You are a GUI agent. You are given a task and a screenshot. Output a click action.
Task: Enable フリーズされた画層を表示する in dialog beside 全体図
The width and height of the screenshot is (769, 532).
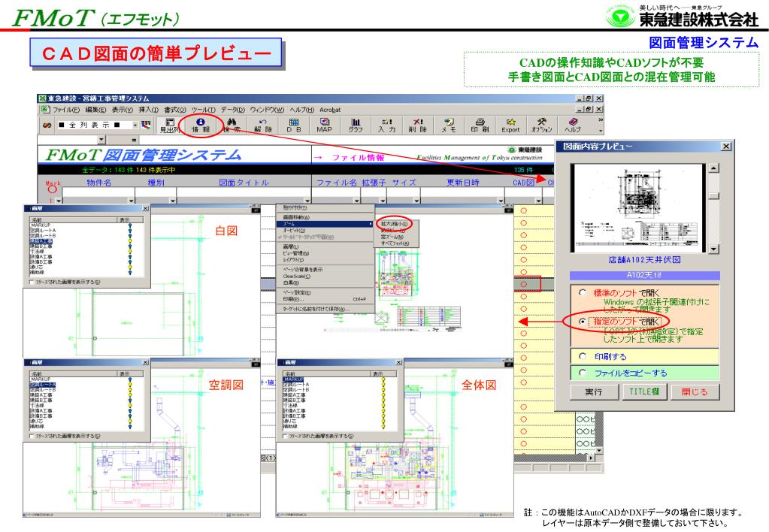286,436
